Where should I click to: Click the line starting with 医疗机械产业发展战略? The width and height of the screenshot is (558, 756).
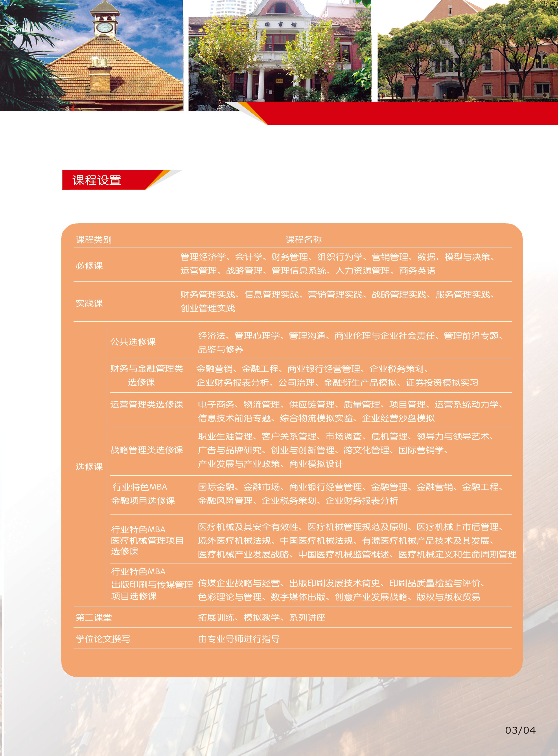357,554
